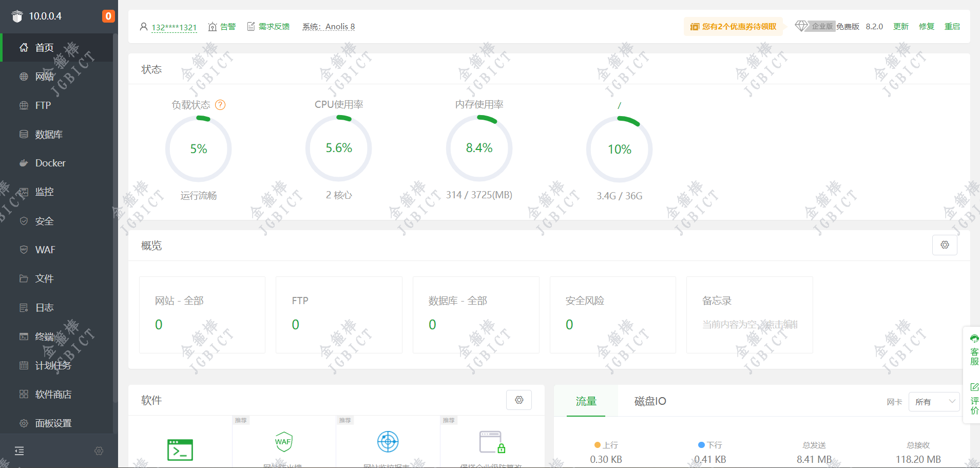The image size is (980, 468).
Task: Click the coupon banner 您有2个优惠券待领取
Action: point(733,27)
